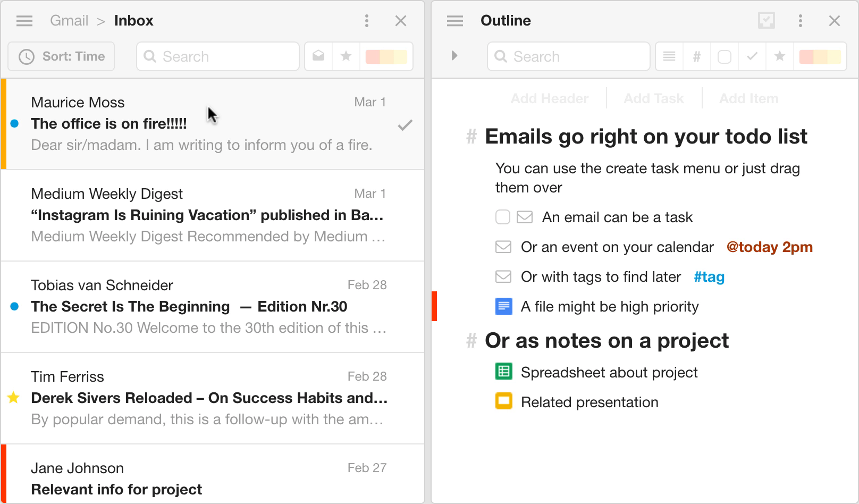Viewport: 859px width, 504px height.
Task: Click Add Header in the outline
Action: pos(550,98)
